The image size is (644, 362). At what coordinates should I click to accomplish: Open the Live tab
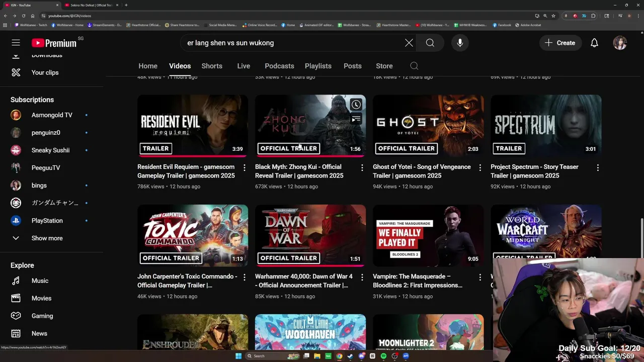click(244, 66)
